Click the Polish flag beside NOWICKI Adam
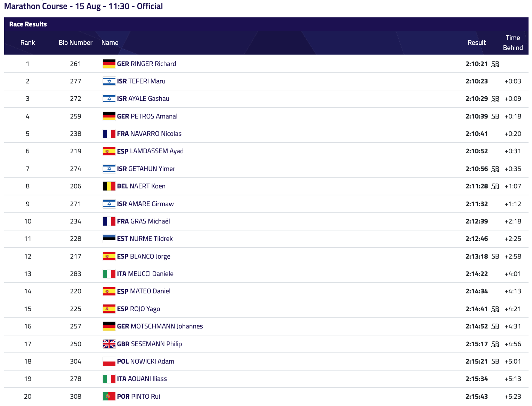 click(x=109, y=362)
